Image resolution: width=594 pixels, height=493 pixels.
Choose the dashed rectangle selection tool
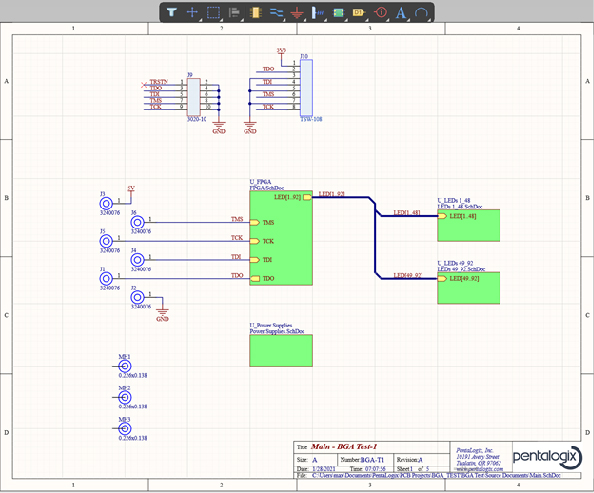point(213,13)
